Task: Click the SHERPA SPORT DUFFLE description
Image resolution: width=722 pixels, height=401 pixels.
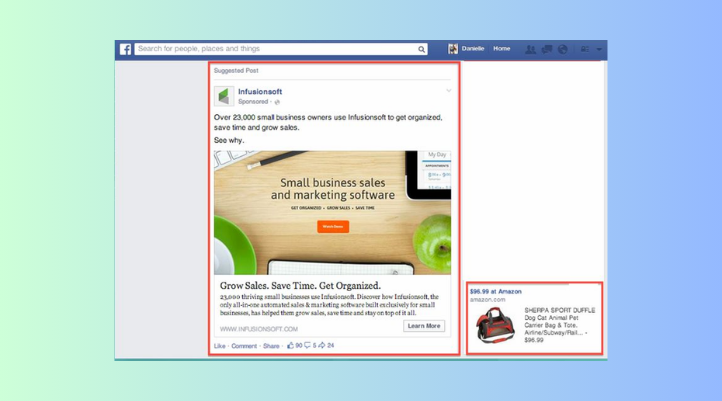Action: pos(559,325)
